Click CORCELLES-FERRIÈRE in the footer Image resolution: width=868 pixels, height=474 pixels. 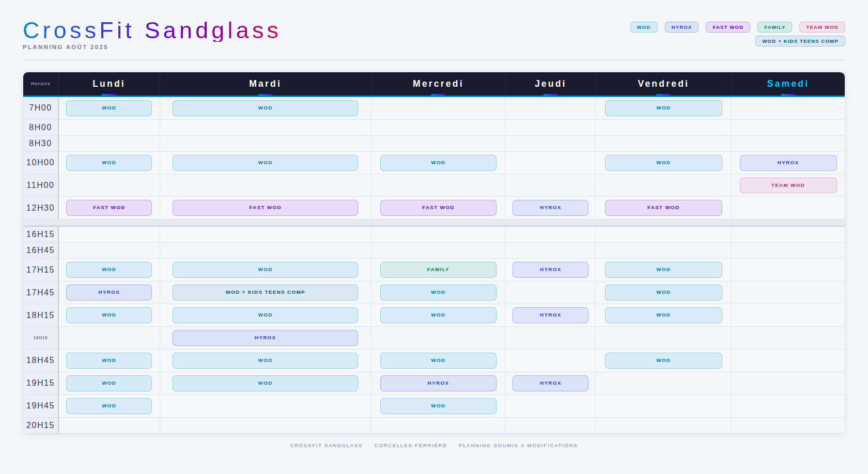click(x=411, y=446)
